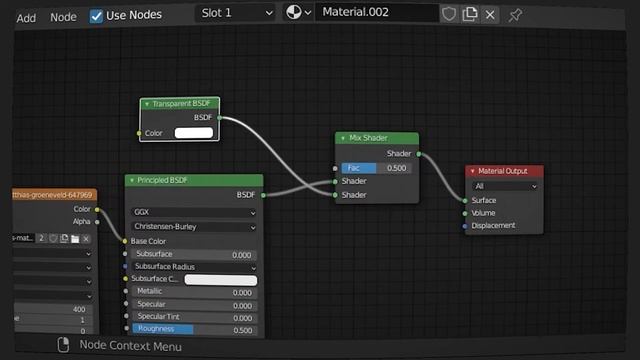The height and width of the screenshot is (360, 640).
Task: Click the image texture Color output socket
Action: tap(97, 210)
